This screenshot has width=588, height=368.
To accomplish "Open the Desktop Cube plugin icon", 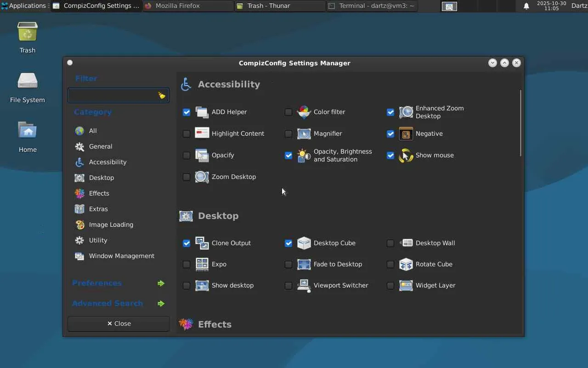I will click(x=304, y=243).
